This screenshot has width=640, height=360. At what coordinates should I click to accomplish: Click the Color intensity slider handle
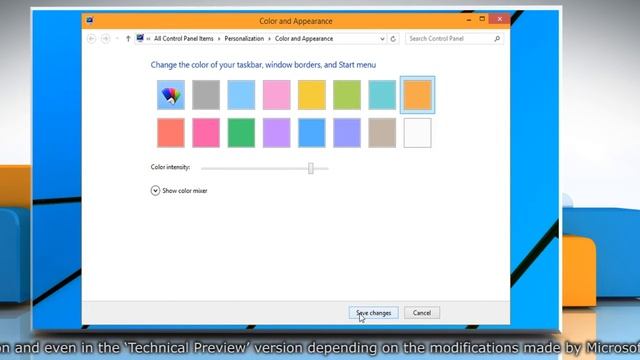pos(311,168)
